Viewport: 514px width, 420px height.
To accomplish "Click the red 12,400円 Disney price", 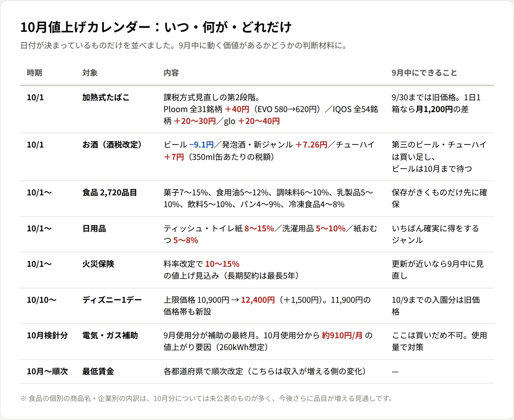I will coord(258,300).
